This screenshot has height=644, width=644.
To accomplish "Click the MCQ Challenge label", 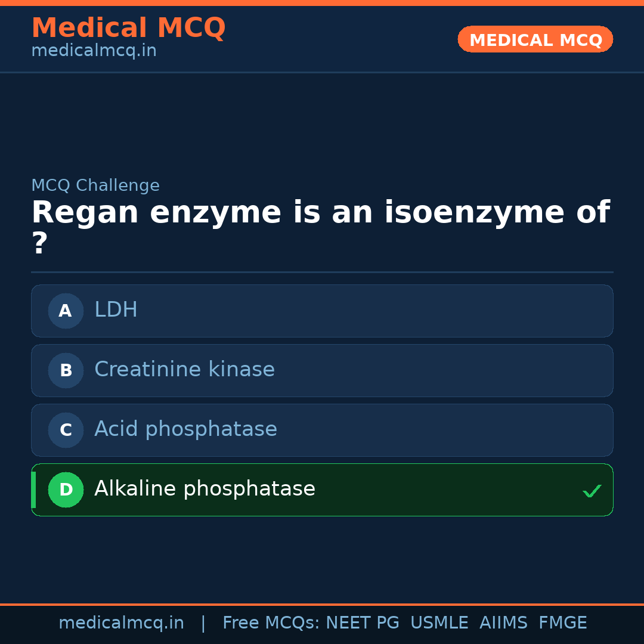I will [x=95, y=185].
